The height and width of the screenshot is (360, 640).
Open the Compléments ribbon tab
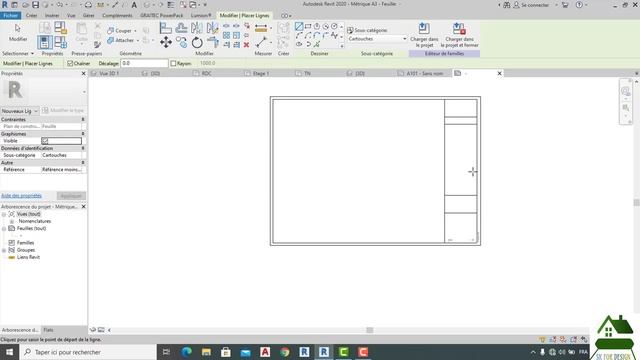point(118,16)
